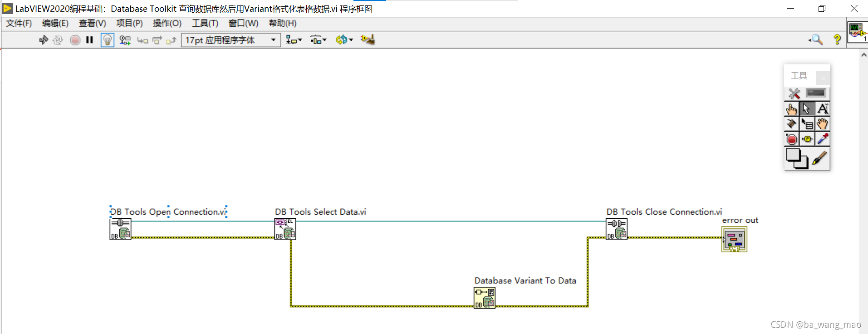Click the Database Variant To Data node

coord(485,298)
